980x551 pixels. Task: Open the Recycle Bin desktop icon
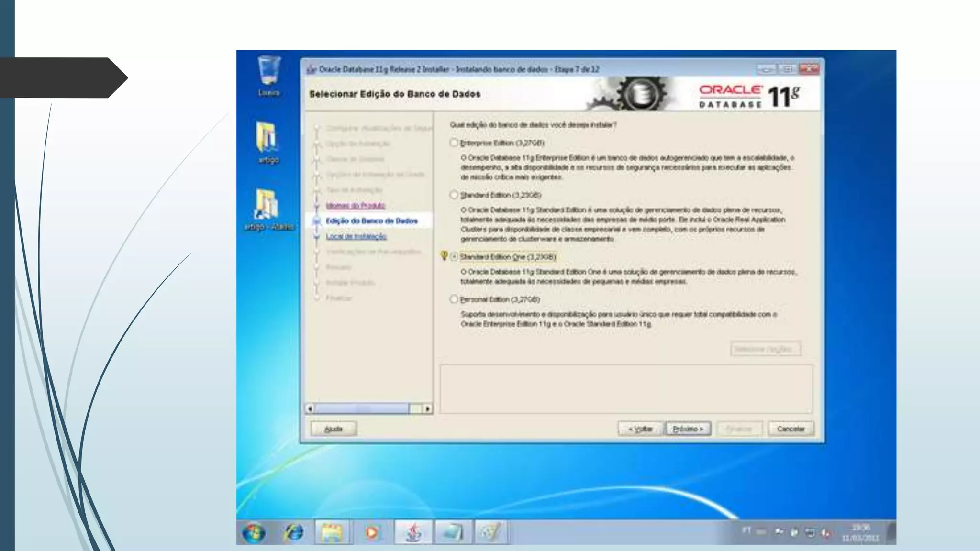click(x=268, y=72)
